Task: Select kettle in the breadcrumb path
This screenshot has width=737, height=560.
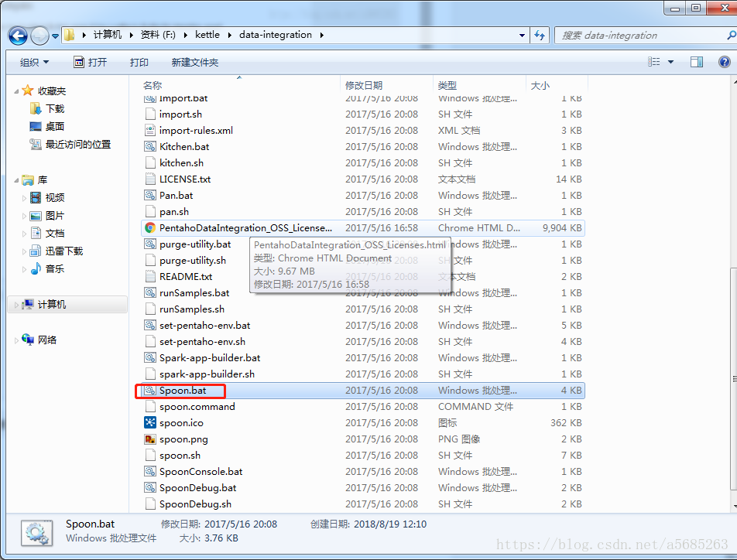Action: [x=207, y=35]
